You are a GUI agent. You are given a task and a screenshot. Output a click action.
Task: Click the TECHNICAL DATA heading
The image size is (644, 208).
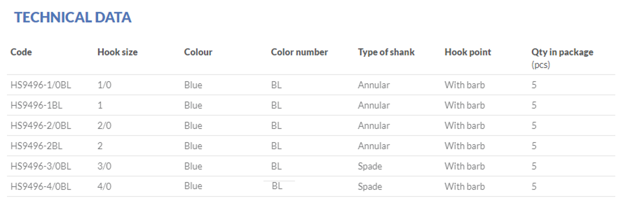(x=73, y=17)
